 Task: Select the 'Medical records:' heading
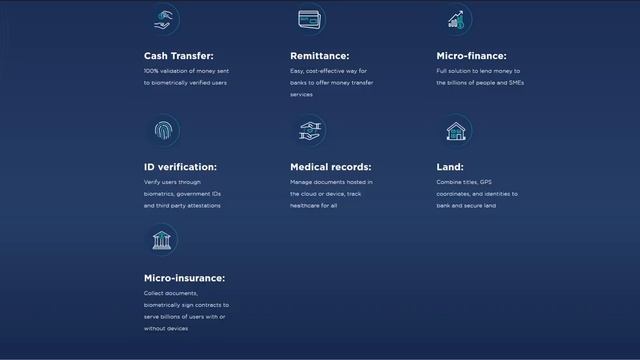tap(331, 167)
